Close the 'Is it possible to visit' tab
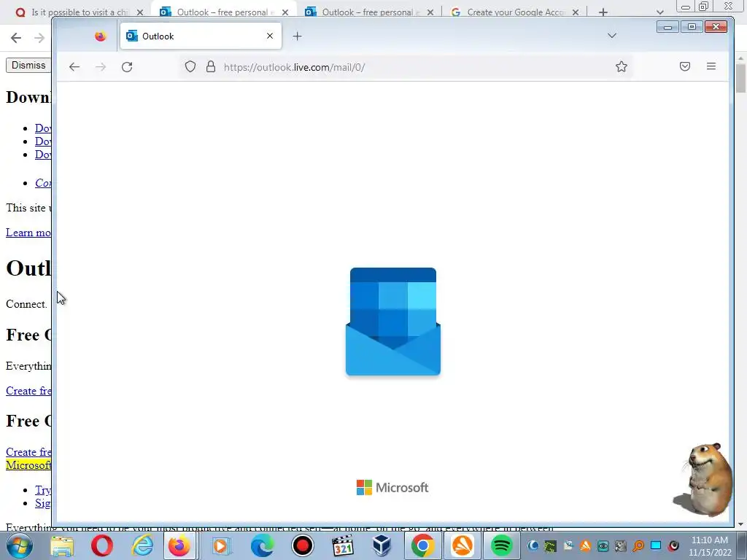This screenshot has height=560, width=747. [140, 12]
